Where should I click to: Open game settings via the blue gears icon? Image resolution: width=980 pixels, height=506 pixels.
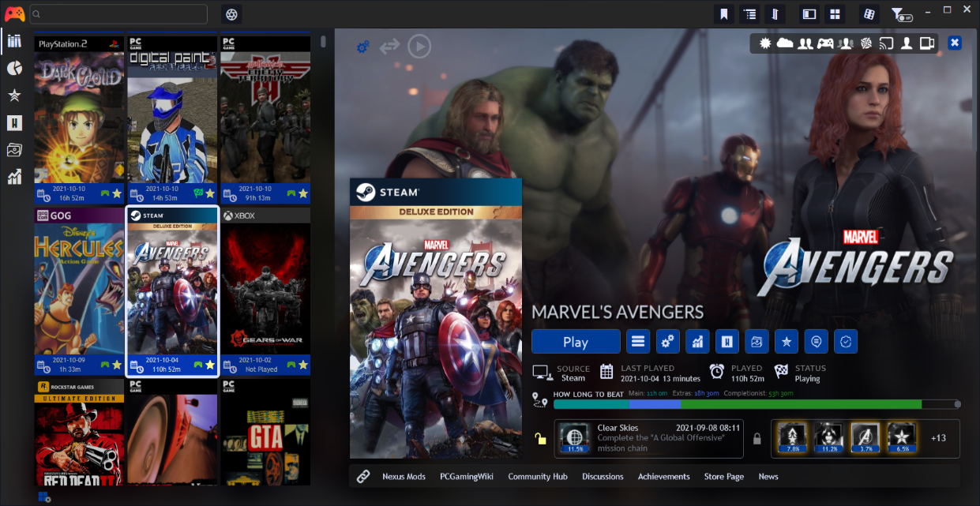coord(363,47)
